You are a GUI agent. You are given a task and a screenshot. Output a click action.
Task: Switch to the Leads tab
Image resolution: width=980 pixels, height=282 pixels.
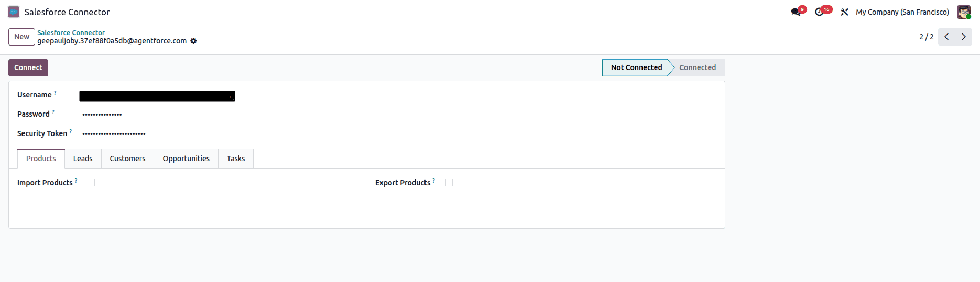[83, 159]
